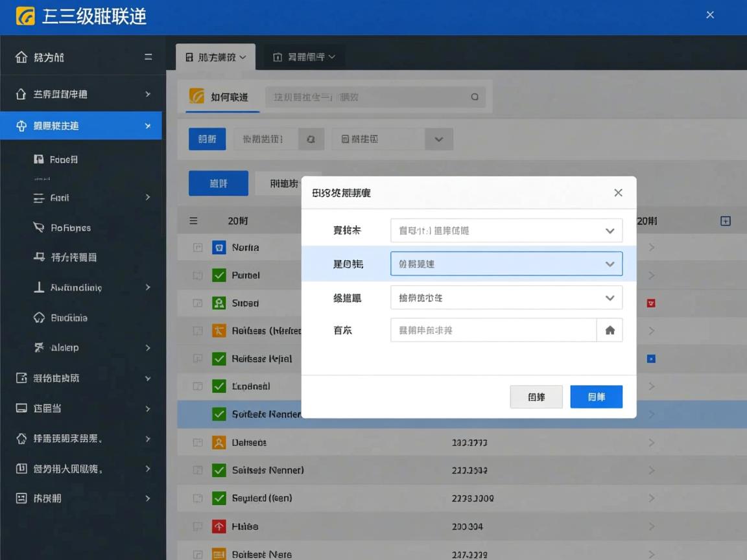Viewport: 747px width, 560px height.
Task: Toggle the checkbox on the Seyried row
Action: click(x=219, y=498)
